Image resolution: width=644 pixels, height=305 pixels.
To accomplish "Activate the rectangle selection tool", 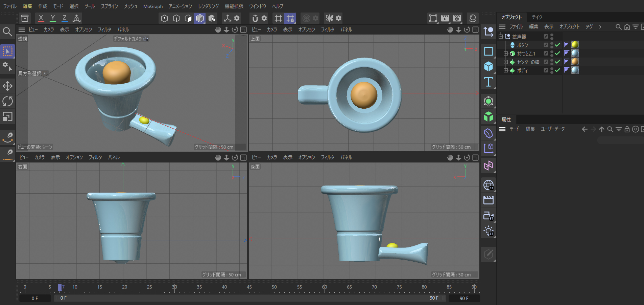I will pyautogui.click(x=7, y=51).
